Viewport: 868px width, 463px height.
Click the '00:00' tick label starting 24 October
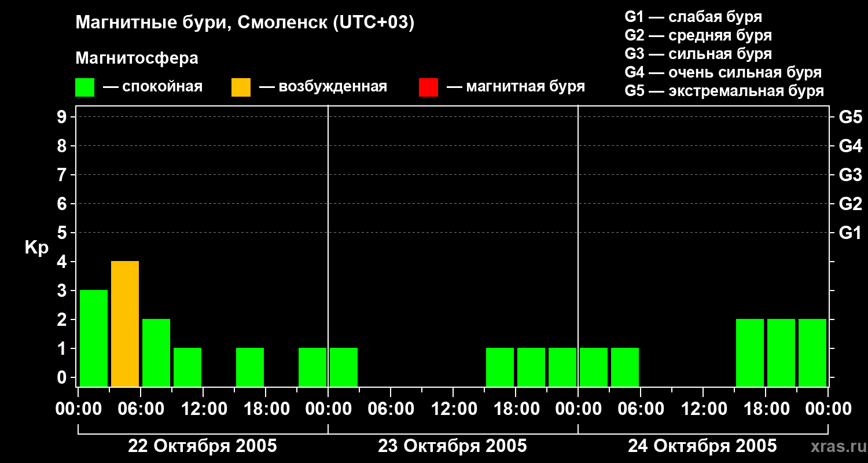[x=578, y=409]
